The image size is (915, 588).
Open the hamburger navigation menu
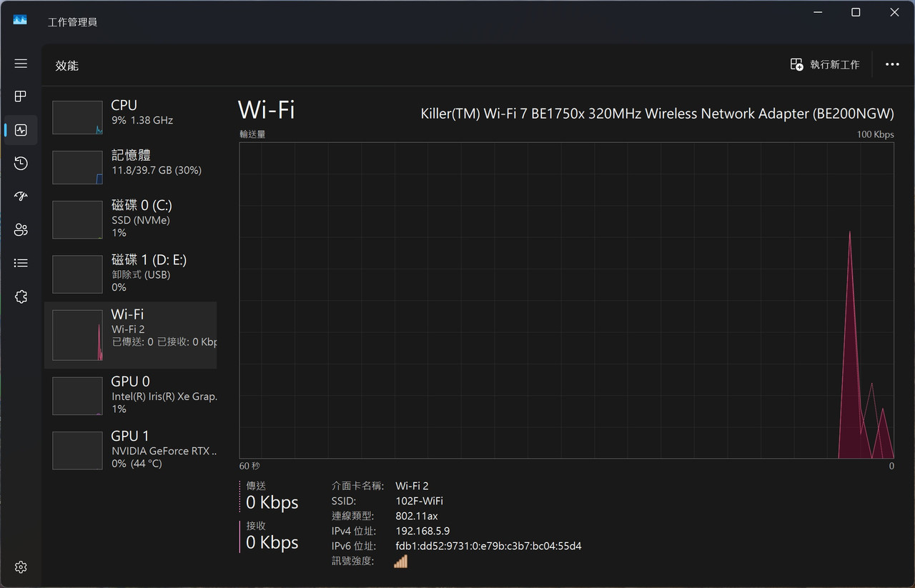point(21,64)
